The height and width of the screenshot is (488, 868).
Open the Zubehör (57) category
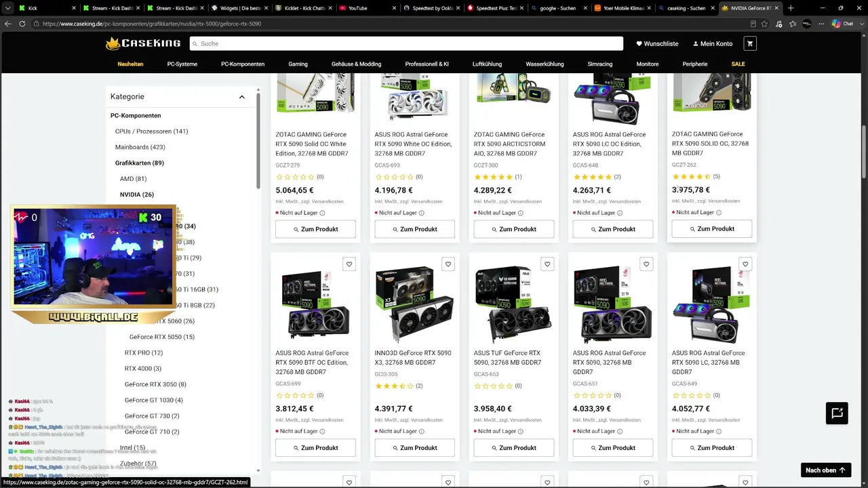pos(138,464)
